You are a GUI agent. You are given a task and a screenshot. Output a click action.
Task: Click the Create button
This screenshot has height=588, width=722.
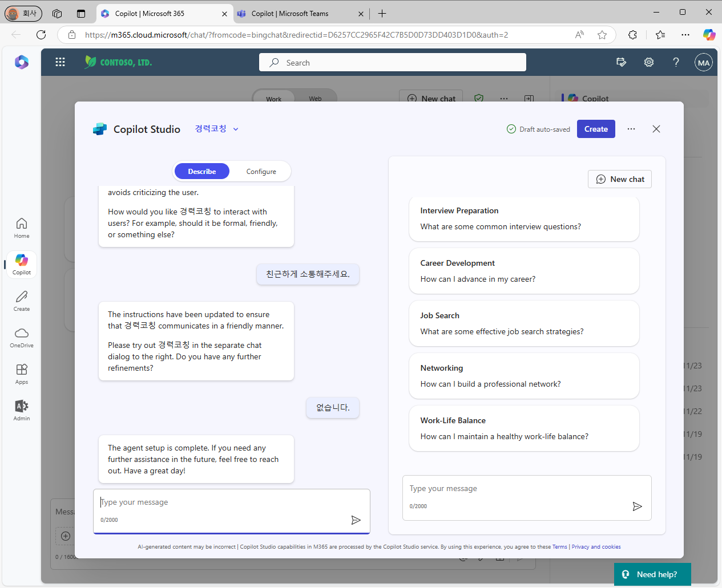pos(596,129)
